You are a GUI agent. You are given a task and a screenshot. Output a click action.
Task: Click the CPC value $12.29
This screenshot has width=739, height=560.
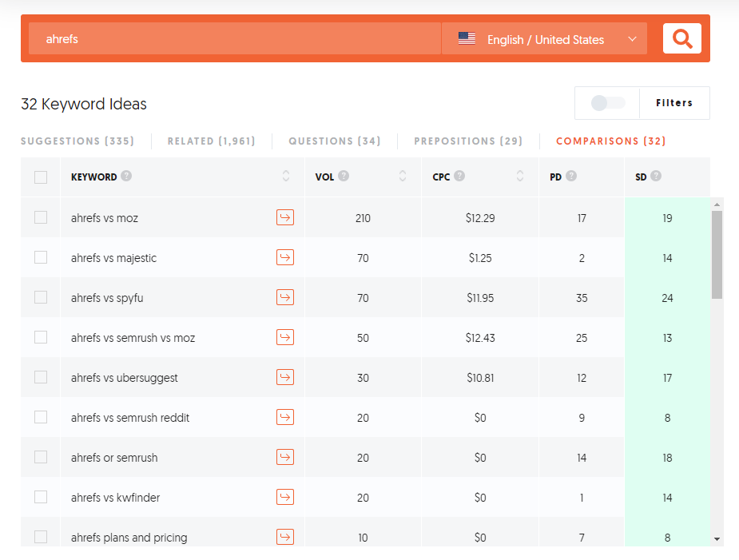tap(480, 218)
